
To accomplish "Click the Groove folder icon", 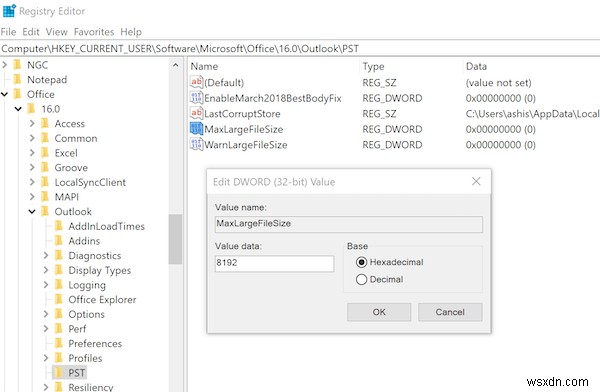I will click(45, 167).
